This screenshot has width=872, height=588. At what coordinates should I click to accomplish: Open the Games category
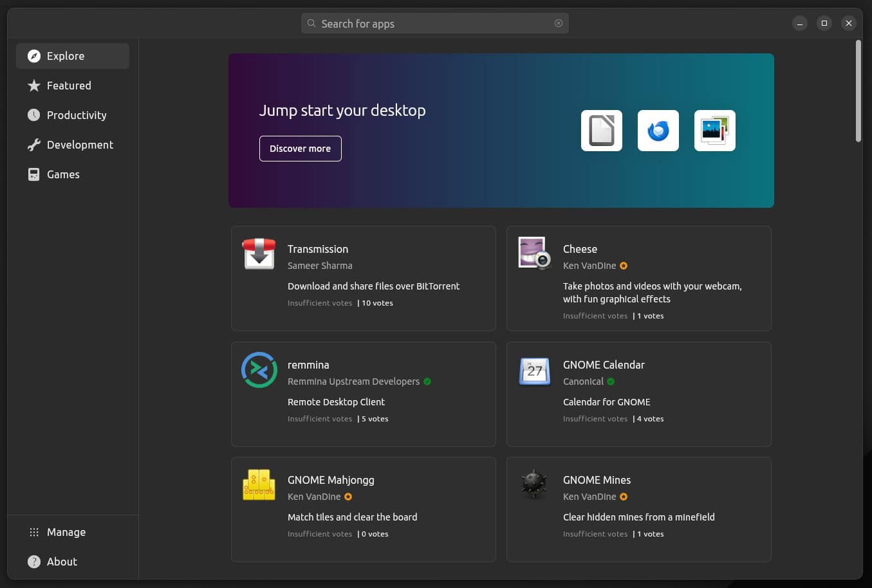[63, 174]
